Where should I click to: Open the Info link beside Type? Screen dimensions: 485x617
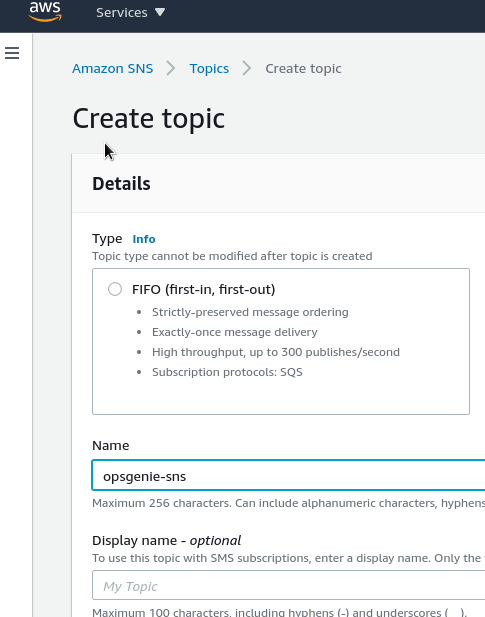click(x=144, y=239)
